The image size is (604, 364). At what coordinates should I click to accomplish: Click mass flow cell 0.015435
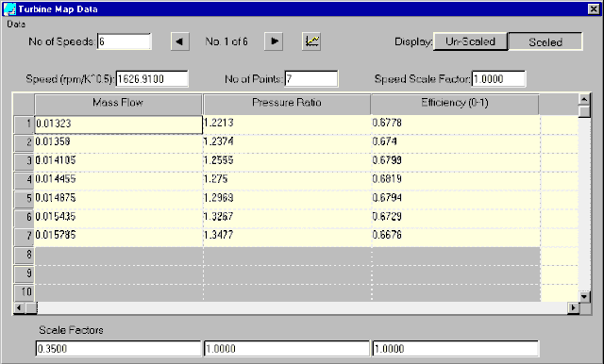(x=118, y=218)
